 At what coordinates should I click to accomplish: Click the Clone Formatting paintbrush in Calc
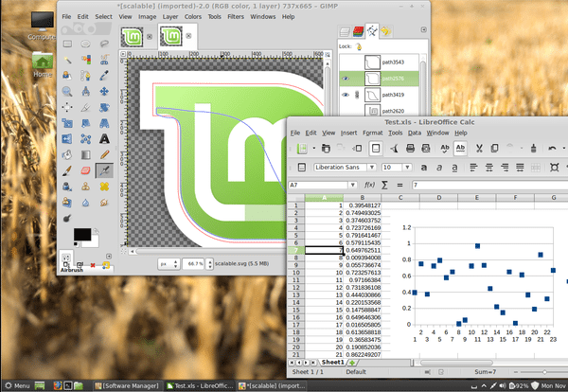(533, 148)
